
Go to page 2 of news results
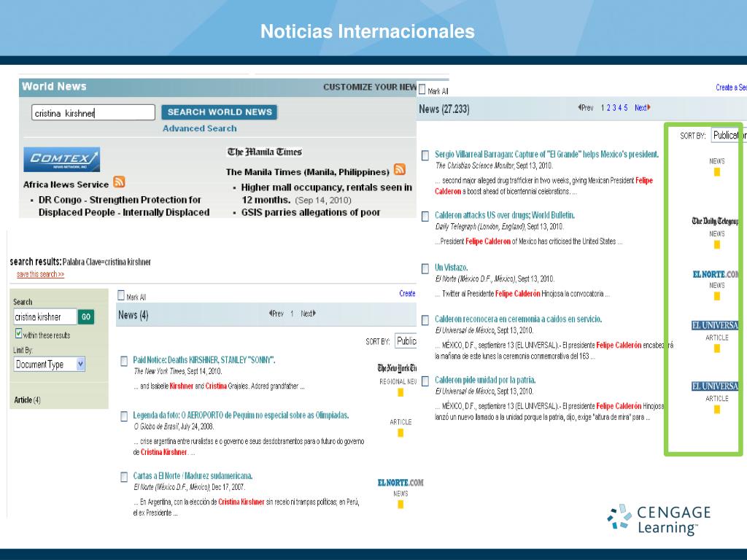pos(608,108)
